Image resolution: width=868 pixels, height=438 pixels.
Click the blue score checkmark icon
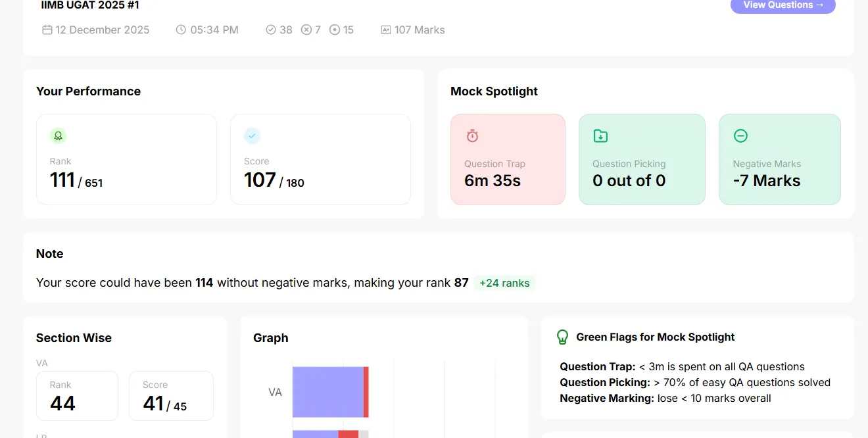tap(252, 136)
